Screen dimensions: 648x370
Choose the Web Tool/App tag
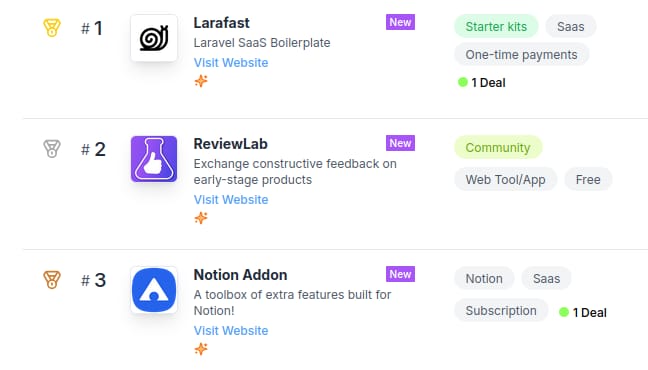click(x=505, y=180)
